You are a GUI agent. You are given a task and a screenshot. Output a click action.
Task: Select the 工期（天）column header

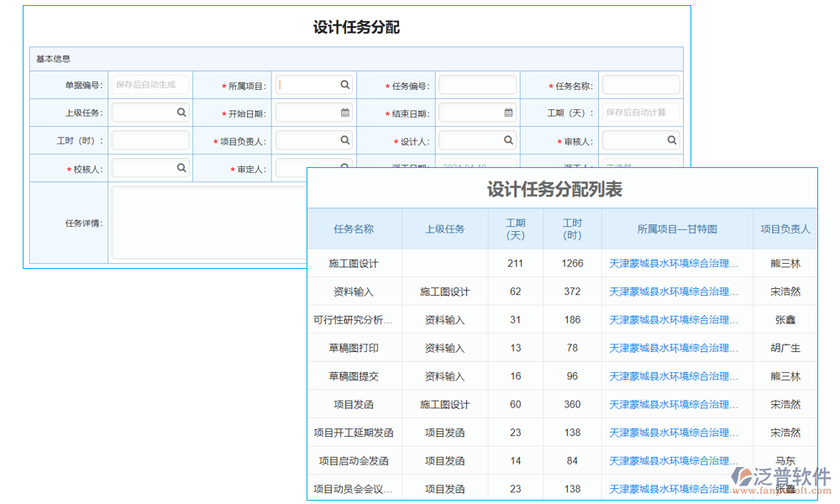point(515,228)
